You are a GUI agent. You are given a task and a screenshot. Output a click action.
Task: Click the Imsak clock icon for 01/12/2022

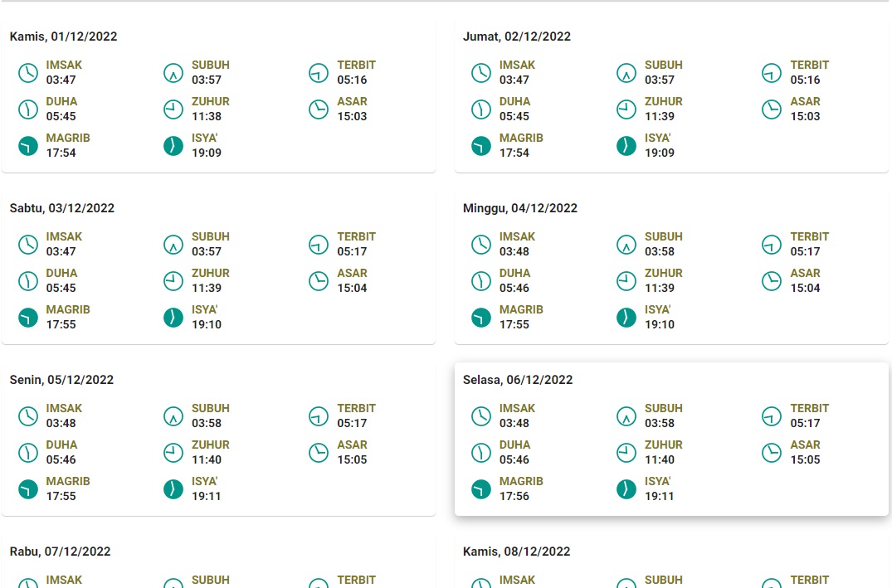(x=28, y=72)
